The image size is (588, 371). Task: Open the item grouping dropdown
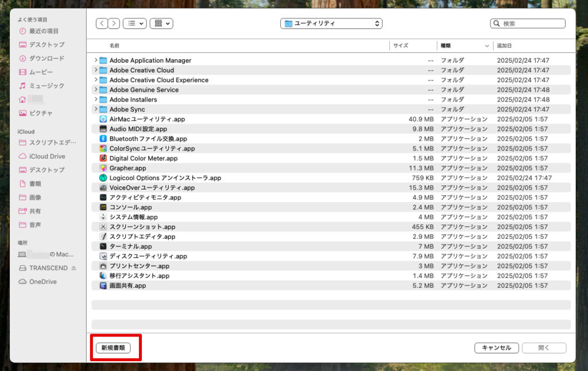(x=161, y=23)
